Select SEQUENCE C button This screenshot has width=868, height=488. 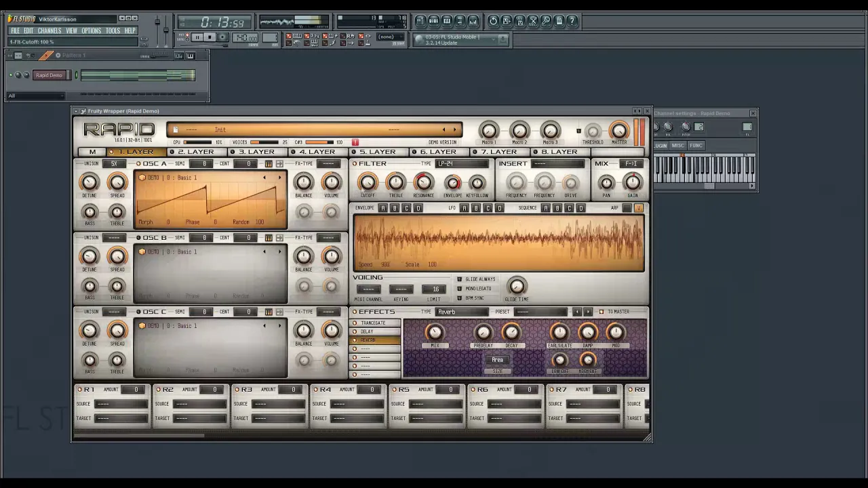tap(569, 208)
